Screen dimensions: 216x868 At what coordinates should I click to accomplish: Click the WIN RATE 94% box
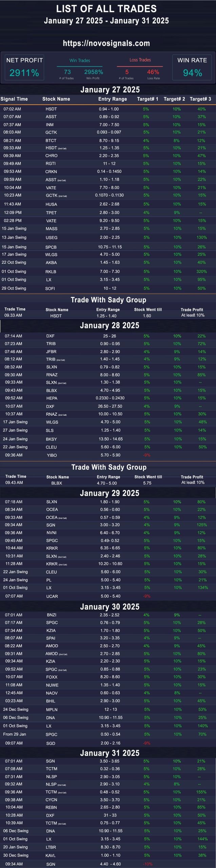tap(192, 67)
